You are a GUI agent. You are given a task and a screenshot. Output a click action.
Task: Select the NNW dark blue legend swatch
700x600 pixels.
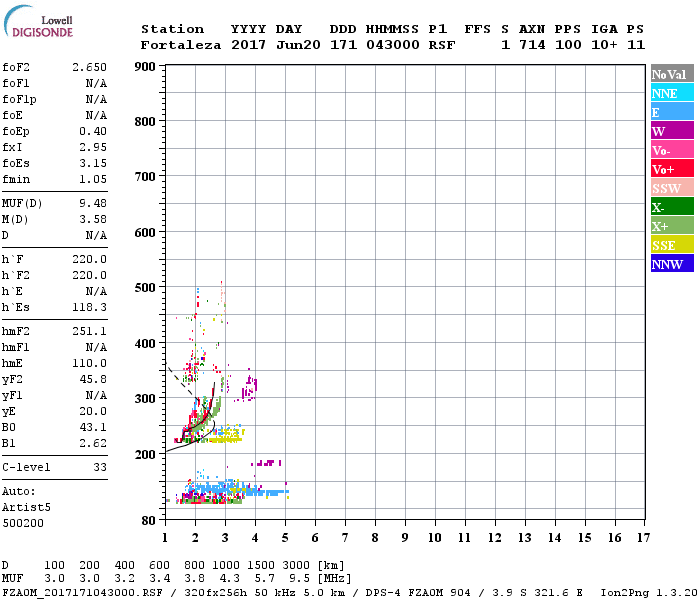[672, 263]
